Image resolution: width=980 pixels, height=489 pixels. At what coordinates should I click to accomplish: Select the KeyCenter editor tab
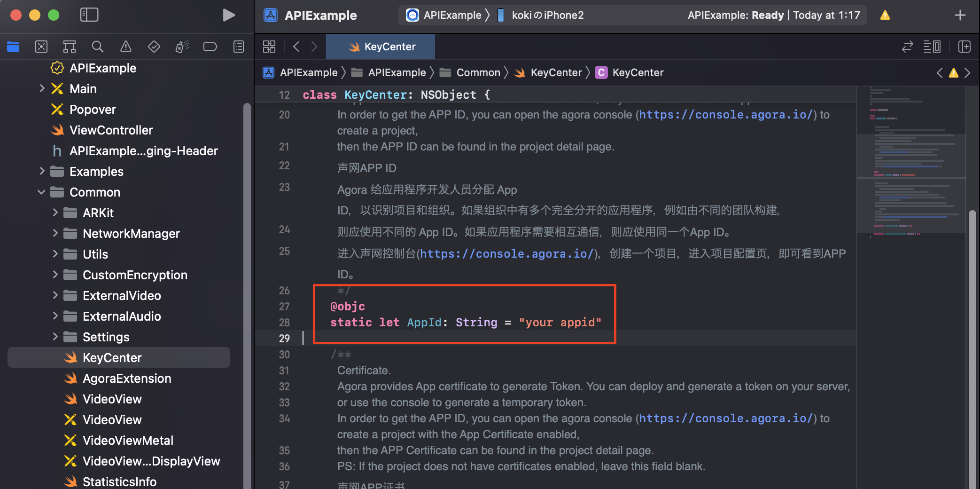point(381,47)
